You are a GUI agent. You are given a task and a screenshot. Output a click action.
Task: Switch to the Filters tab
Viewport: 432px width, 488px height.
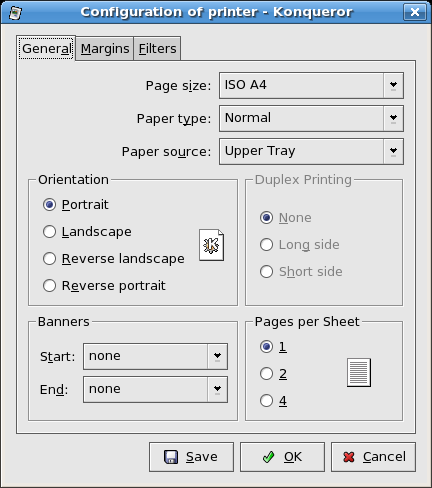(157, 49)
